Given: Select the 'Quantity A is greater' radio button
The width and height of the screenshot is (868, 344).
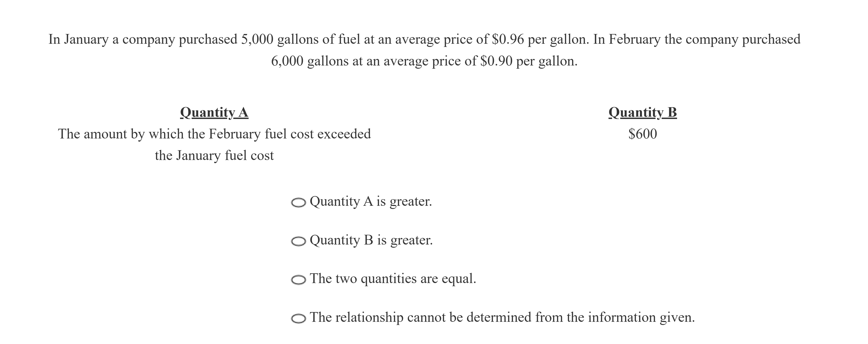Looking at the screenshot, I should [298, 203].
